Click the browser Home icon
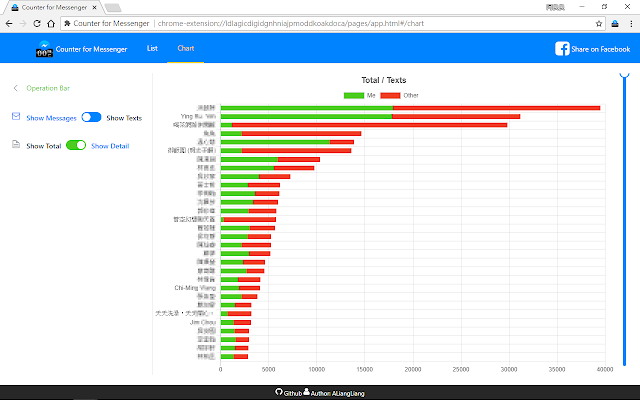640x400 pixels. point(51,24)
